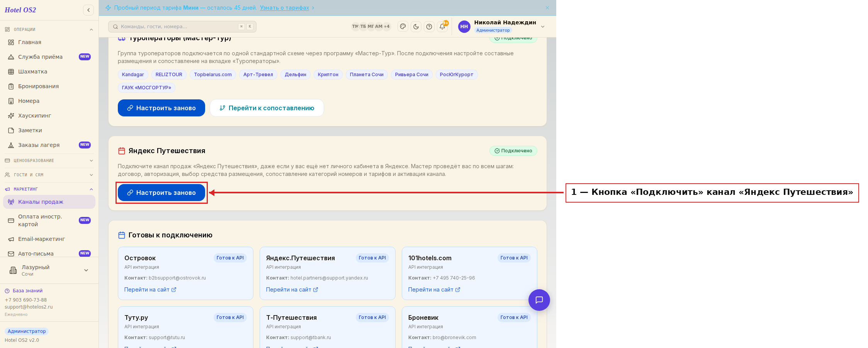Click the Туту.ру channel card
This screenshot has width=868, height=348.
[185, 327]
